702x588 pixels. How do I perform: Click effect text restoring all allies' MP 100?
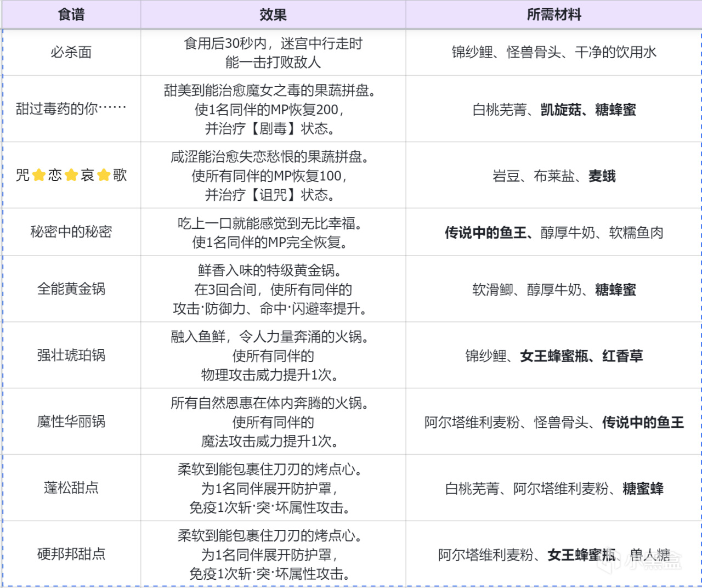(269, 176)
